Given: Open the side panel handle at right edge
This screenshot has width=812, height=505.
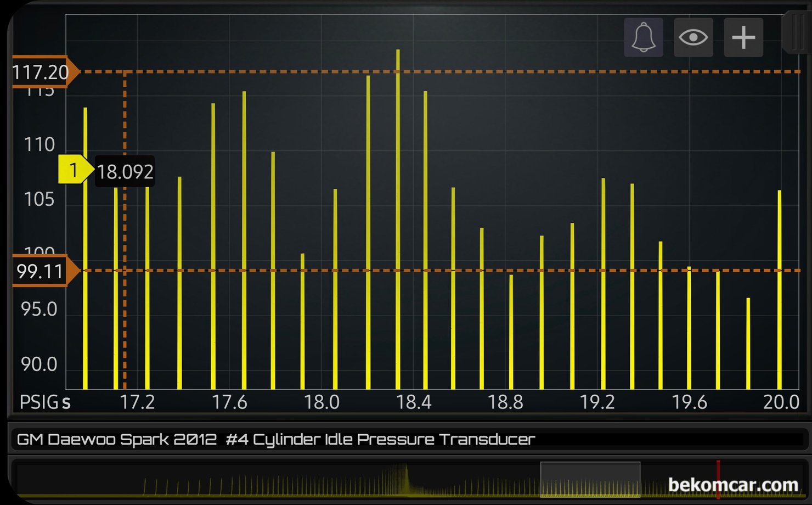Looking at the screenshot, I should (x=796, y=32).
